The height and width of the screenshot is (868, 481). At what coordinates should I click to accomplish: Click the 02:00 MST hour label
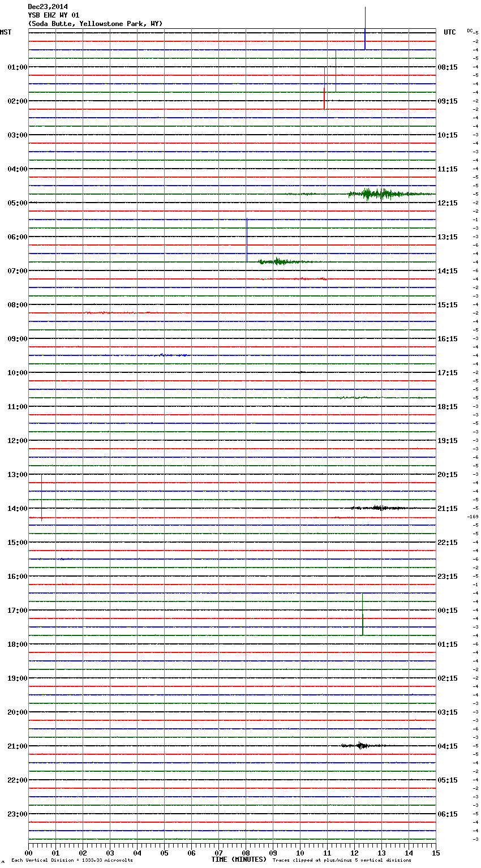pos(18,101)
